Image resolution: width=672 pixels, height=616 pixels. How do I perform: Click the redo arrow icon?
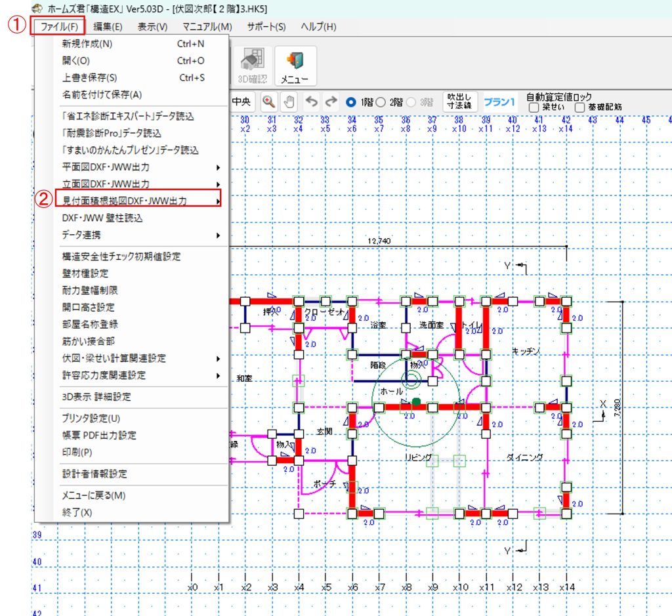331,102
